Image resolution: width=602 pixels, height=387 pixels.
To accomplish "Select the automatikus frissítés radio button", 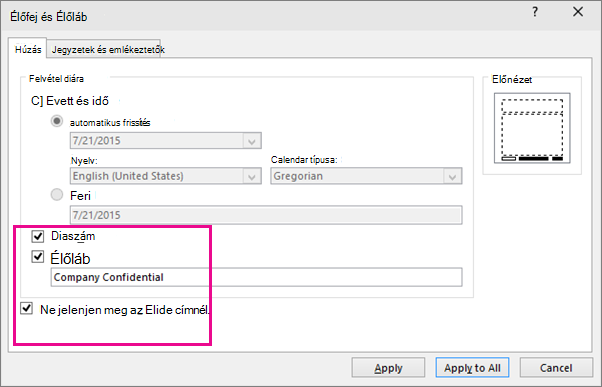I will click(57, 121).
